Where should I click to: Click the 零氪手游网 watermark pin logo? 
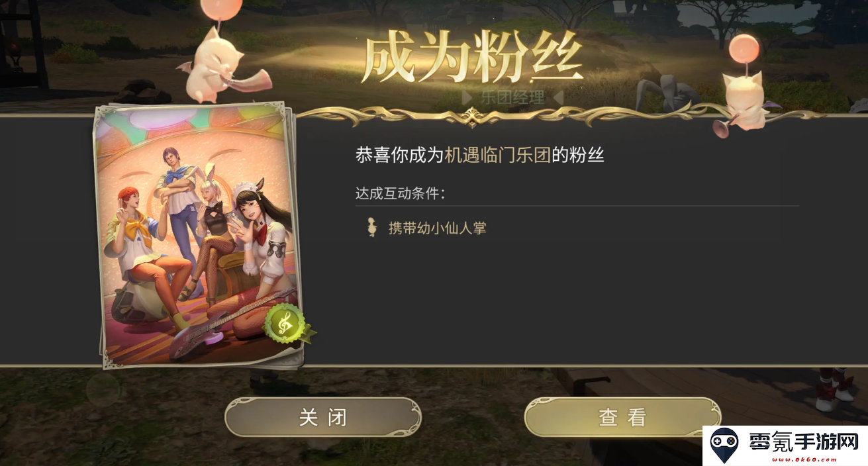(x=725, y=445)
